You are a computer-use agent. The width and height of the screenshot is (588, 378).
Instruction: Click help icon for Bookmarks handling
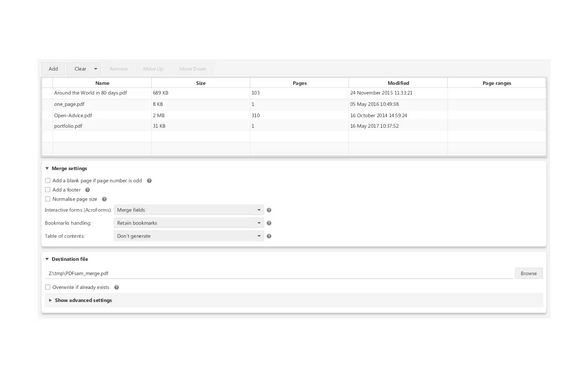coord(269,223)
